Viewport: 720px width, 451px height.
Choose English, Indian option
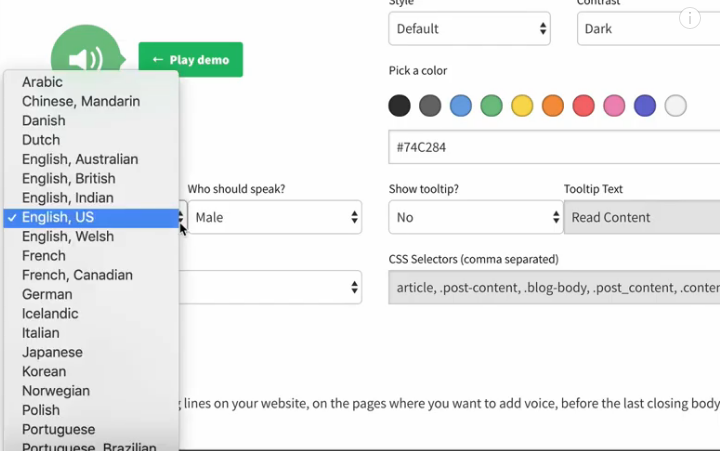coord(91,197)
